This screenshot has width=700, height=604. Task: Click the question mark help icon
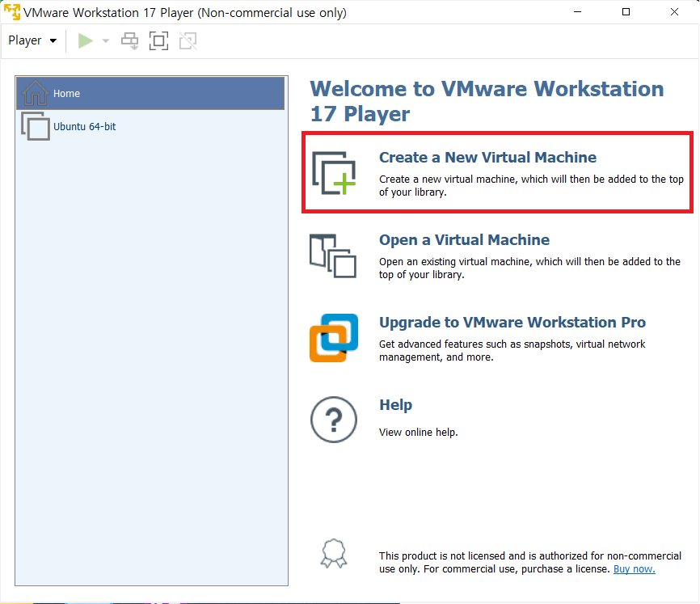[334, 420]
